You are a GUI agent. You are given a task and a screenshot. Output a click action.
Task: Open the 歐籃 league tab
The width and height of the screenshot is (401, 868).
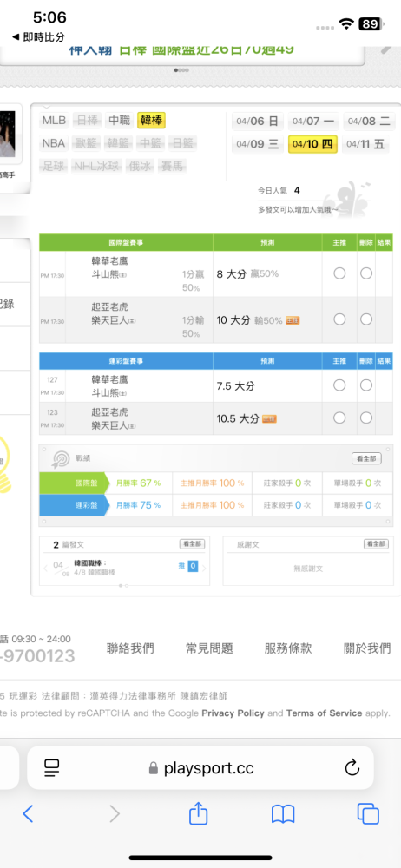(87, 143)
